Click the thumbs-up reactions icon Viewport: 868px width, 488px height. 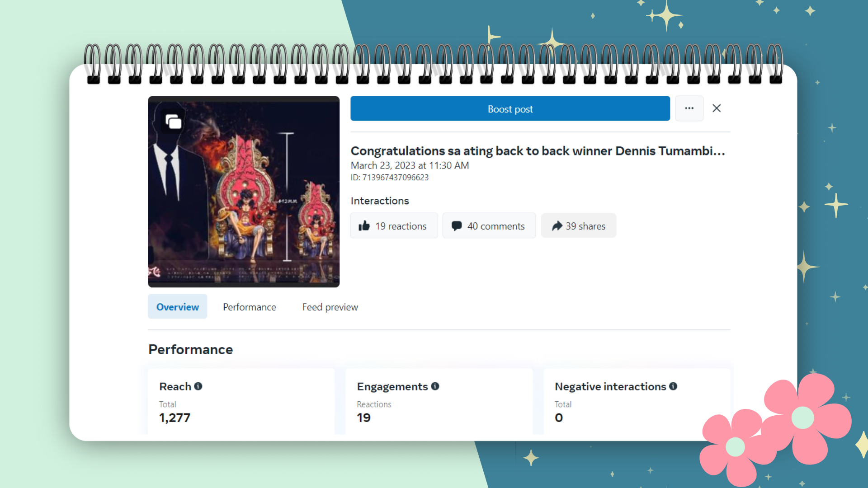tap(364, 226)
